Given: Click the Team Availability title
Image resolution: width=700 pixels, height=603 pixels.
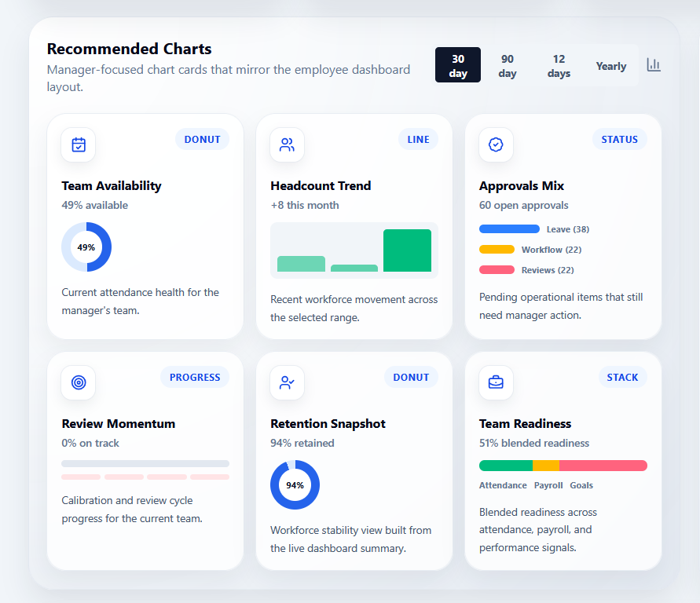Looking at the screenshot, I should pos(112,186).
